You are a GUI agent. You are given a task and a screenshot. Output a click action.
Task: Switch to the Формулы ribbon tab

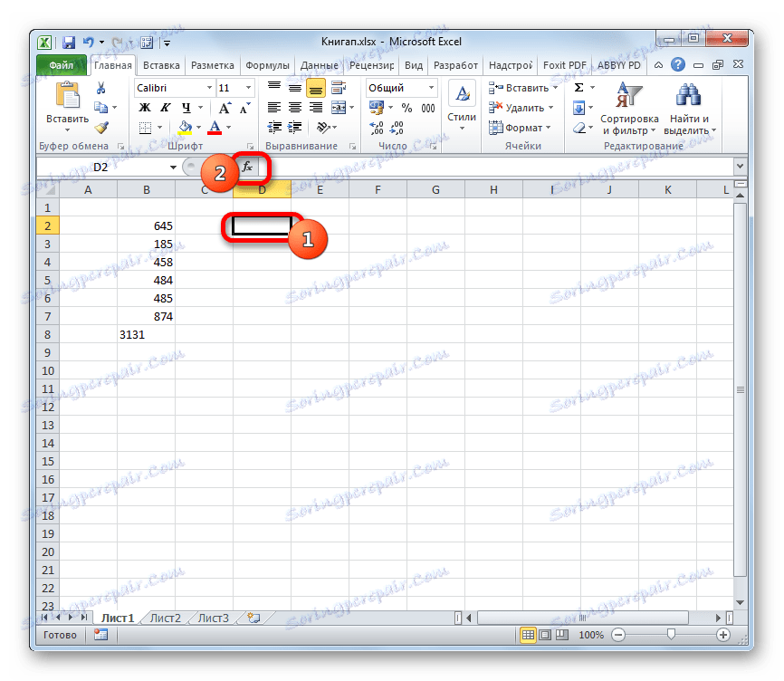coord(267,65)
